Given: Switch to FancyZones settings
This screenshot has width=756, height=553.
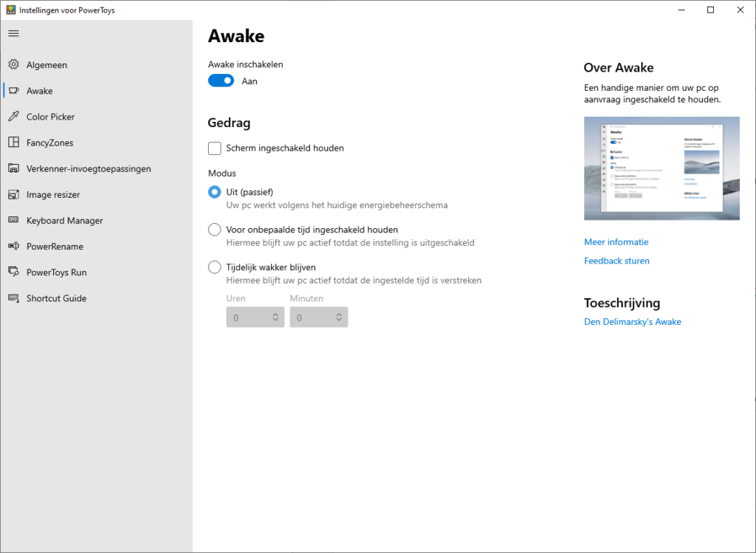Looking at the screenshot, I should pos(97,142).
